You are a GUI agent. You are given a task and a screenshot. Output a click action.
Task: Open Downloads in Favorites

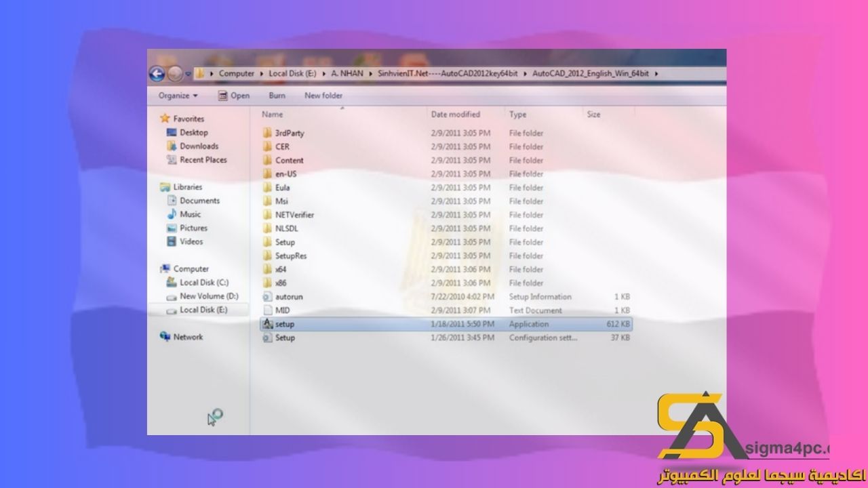click(199, 146)
